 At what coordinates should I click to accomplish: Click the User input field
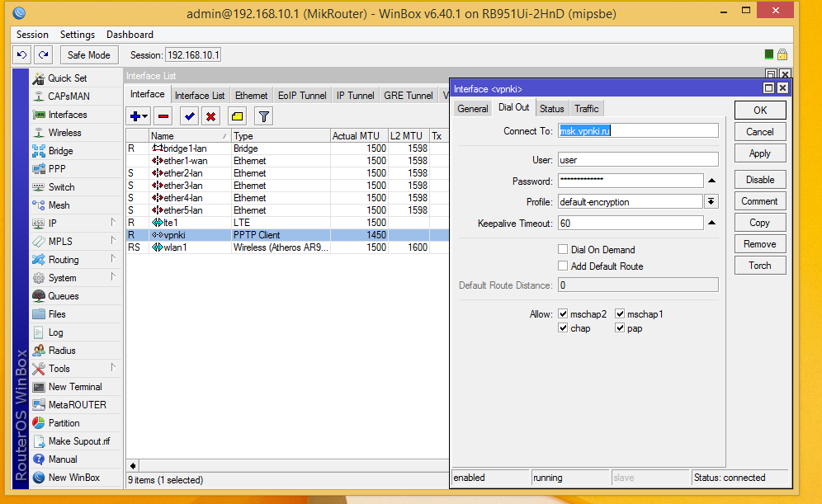pyautogui.click(x=638, y=160)
